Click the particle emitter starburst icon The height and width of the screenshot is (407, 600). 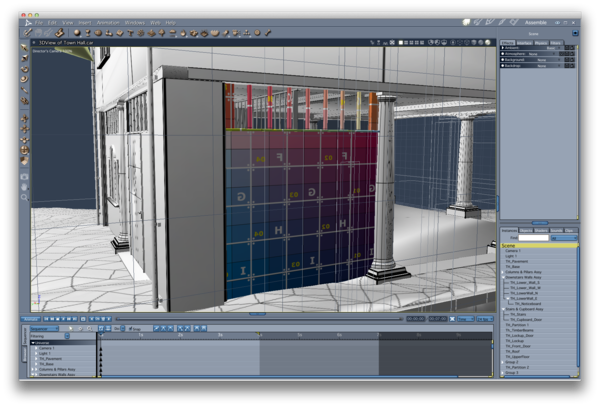click(141, 33)
